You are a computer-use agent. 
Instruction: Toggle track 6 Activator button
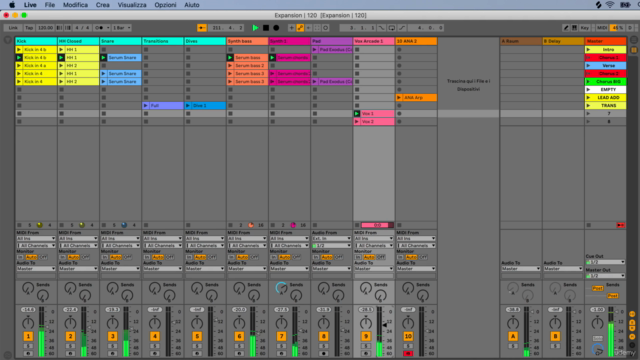tap(239, 336)
